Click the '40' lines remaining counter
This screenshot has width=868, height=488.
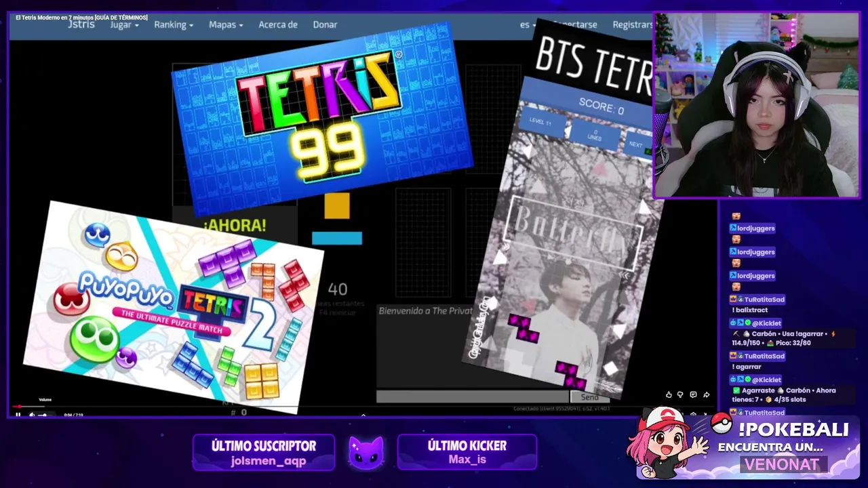tap(338, 289)
